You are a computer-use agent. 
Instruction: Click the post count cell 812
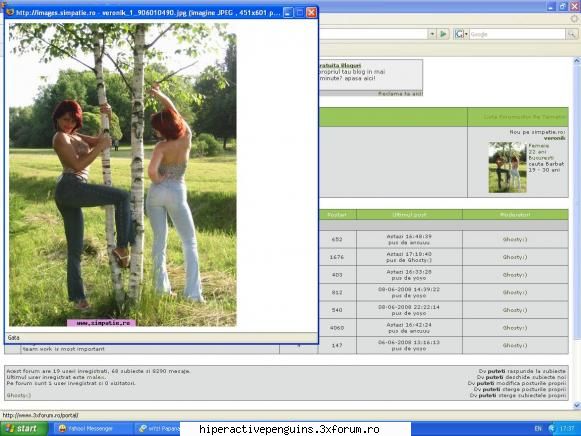tap(337, 292)
